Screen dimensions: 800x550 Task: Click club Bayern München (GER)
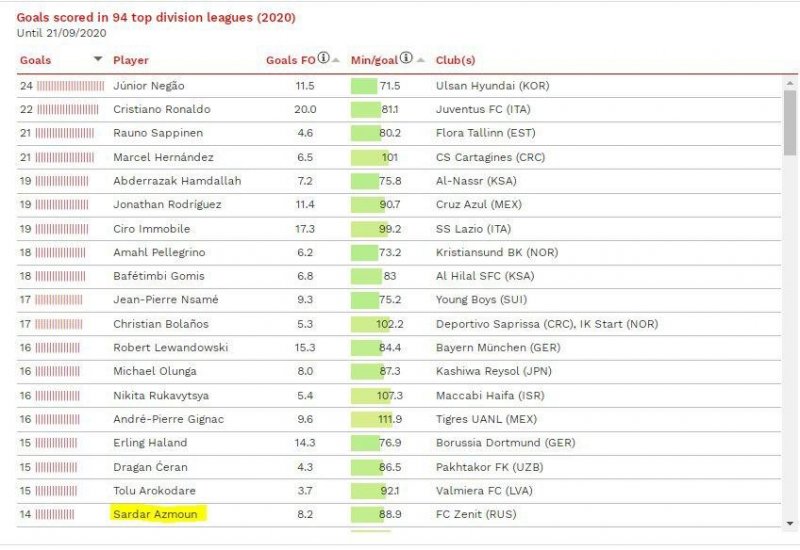coord(497,347)
